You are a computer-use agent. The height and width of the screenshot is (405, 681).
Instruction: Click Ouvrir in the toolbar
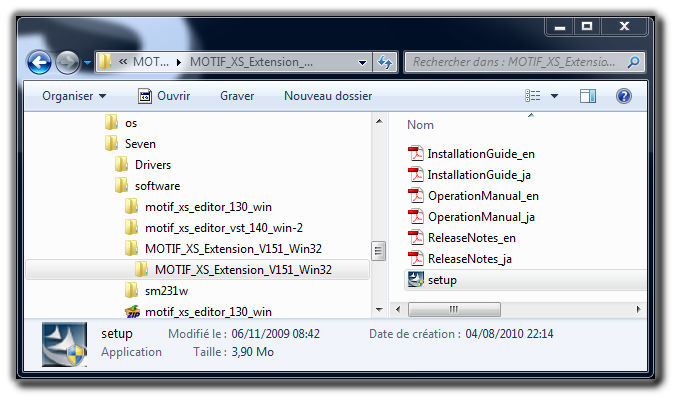(x=164, y=96)
